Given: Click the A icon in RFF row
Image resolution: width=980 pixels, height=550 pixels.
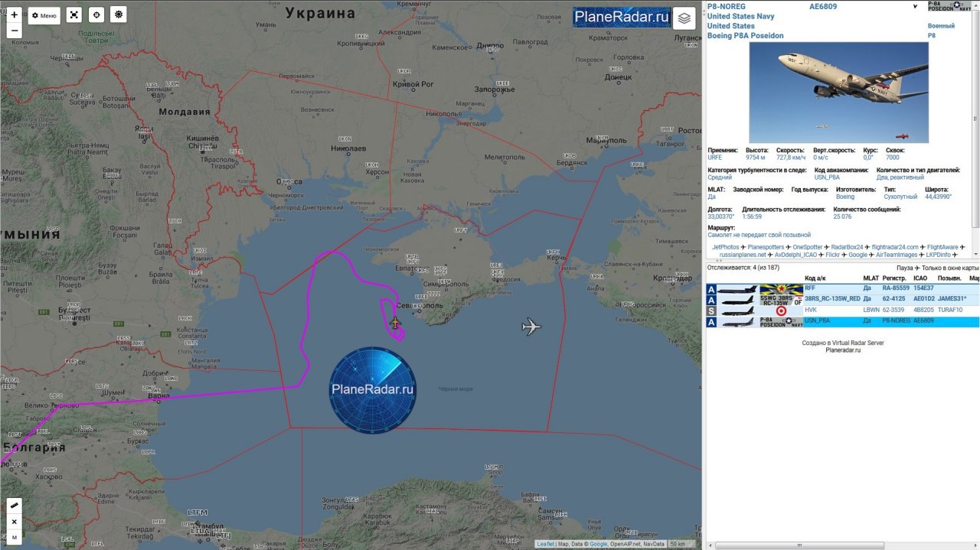Looking at the screenshot, I should 711,289.
